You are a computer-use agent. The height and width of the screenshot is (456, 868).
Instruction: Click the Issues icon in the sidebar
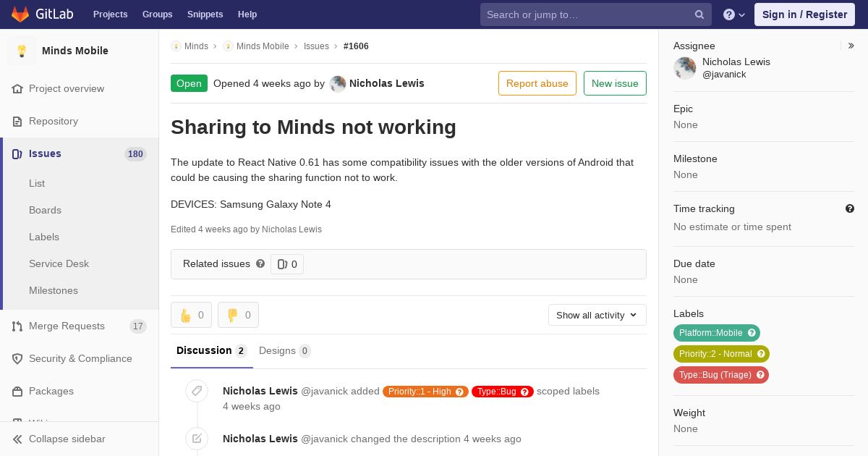(17, 153)
